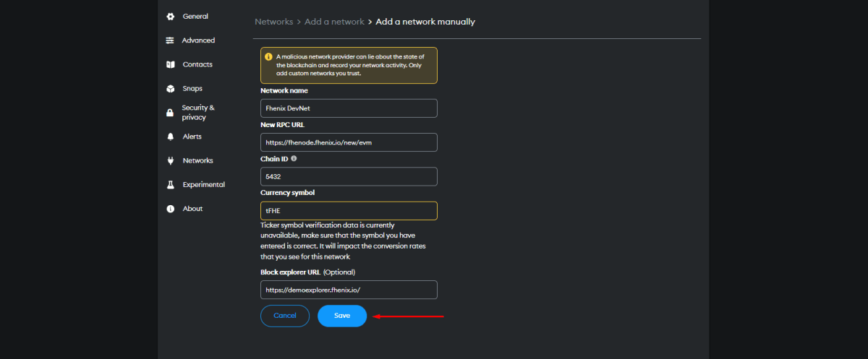Cancel adding the network
The height and width of the screenshot is (359, 868).
[285, 316]
